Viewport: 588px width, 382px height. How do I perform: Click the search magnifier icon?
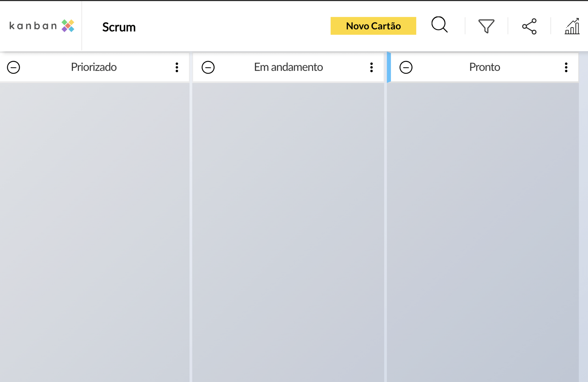(x=439, y=25)
